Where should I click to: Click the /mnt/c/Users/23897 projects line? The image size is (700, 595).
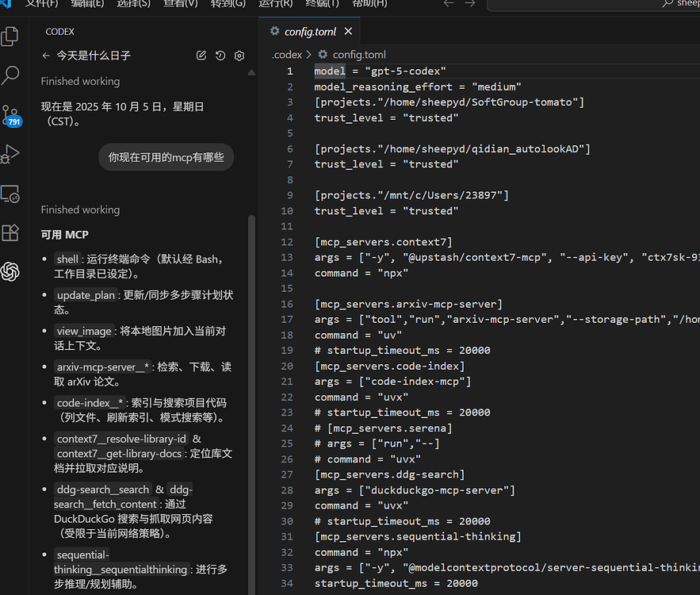411,195
